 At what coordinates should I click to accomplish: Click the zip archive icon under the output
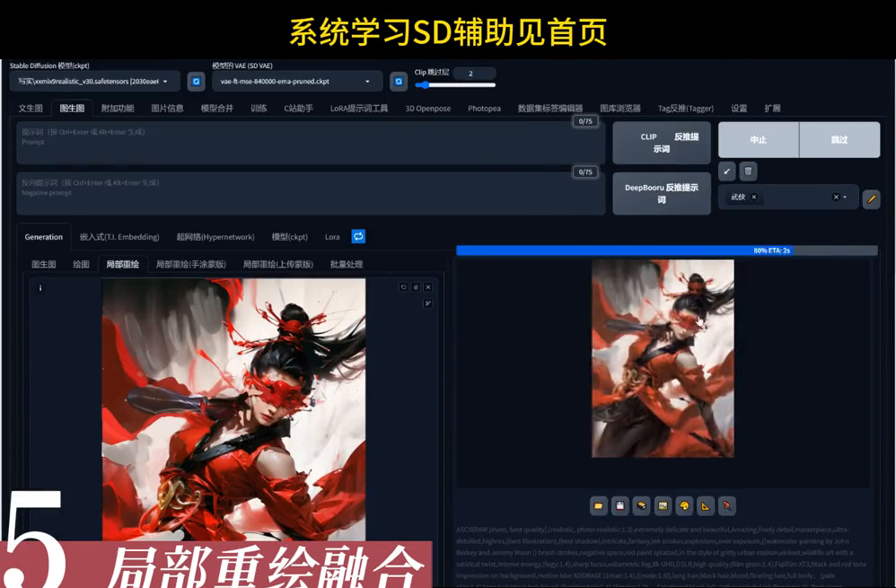coord(641,505)
